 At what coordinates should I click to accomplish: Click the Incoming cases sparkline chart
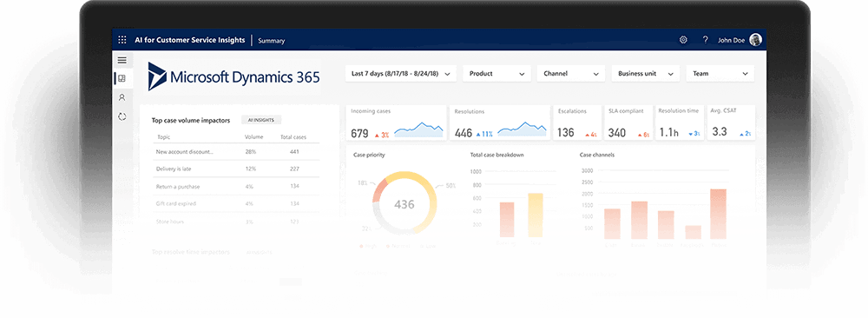(418, 129)
